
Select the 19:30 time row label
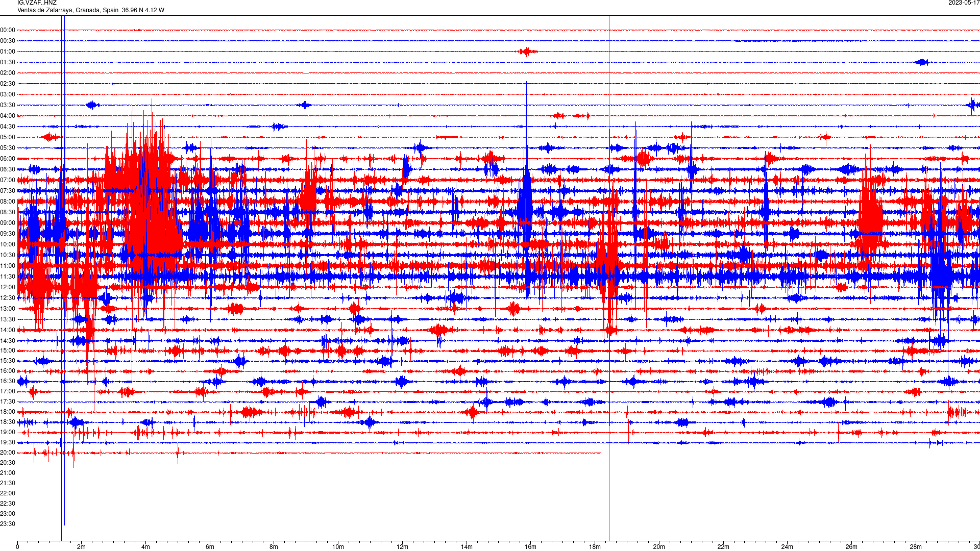[x=8, y=442]
